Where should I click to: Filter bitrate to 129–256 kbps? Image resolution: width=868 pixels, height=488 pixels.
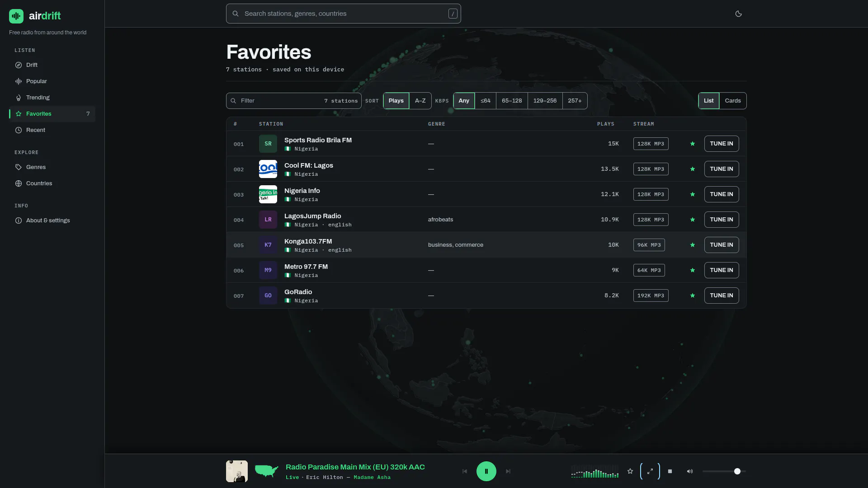click(545, 101)
